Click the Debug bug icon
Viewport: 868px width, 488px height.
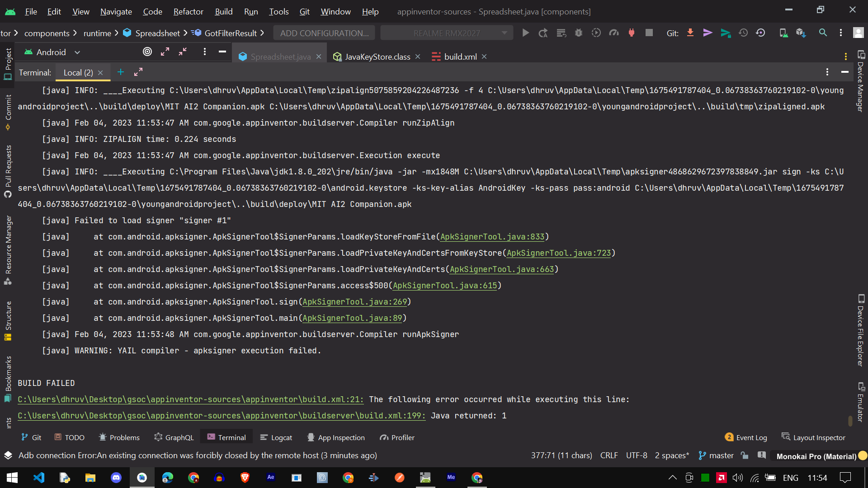578,33
